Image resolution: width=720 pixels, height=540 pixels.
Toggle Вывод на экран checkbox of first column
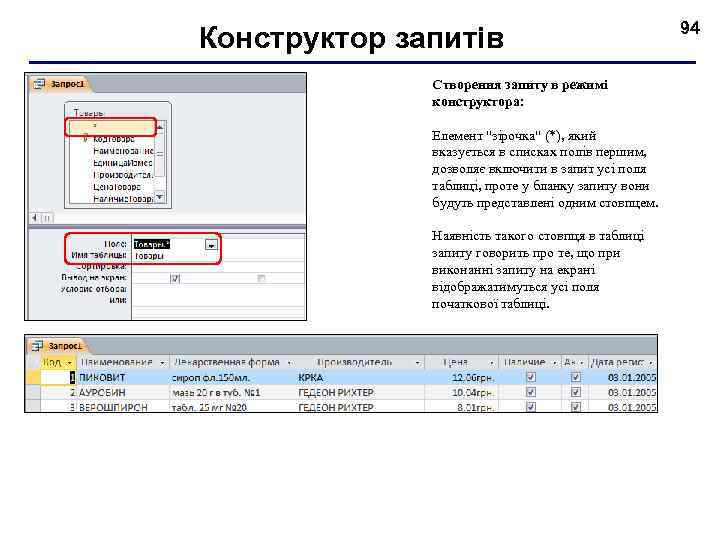pyautogui.click(x=175, y=278)
